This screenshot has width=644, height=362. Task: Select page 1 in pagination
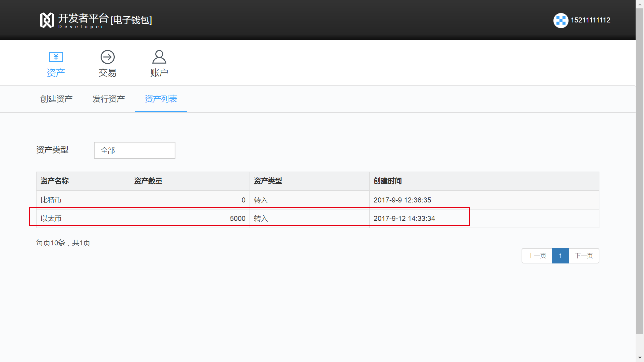click(560, 256)
